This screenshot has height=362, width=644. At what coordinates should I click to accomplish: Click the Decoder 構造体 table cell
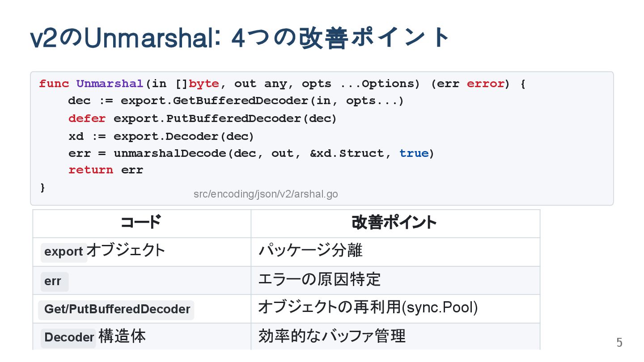[x=95, y=337]
